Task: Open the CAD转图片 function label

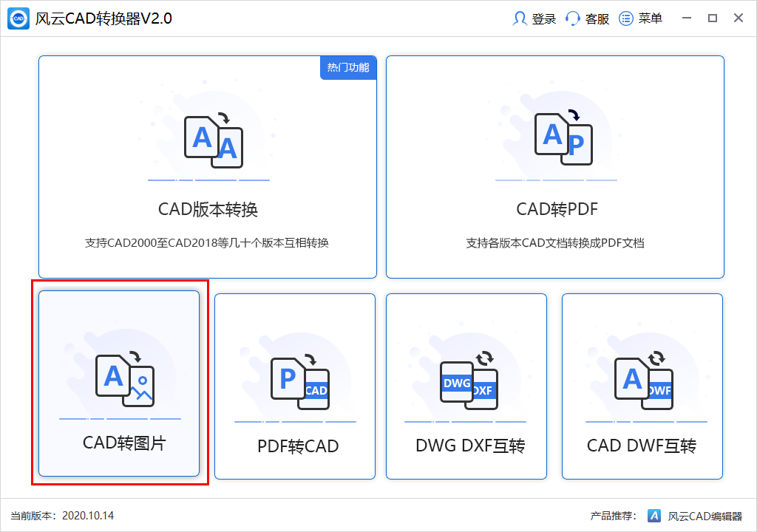Action: [124, 443]
